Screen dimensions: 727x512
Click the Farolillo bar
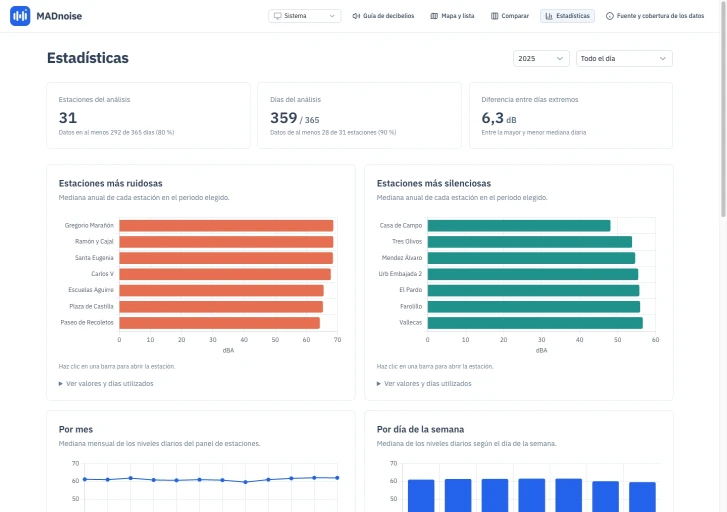[534, 307]
